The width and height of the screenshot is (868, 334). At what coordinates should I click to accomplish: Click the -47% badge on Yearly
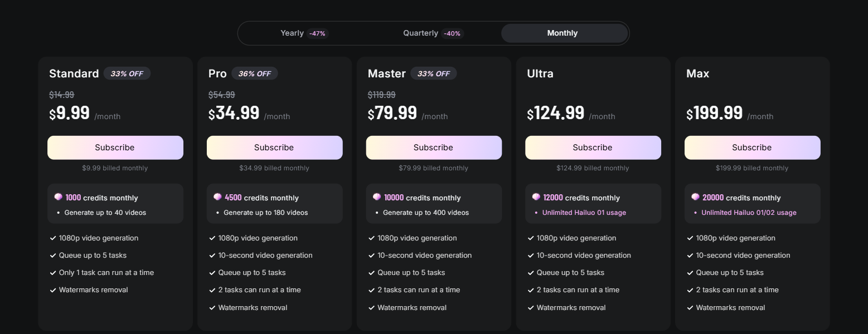[318, 33]
